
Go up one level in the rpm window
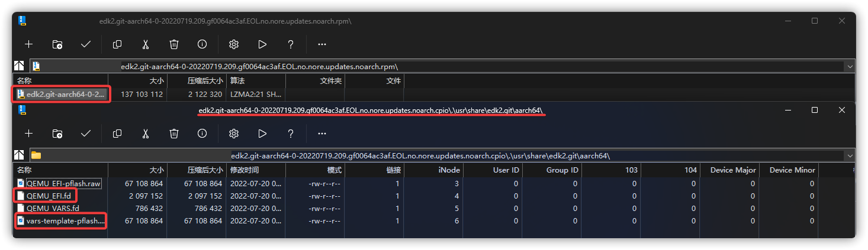19,66
